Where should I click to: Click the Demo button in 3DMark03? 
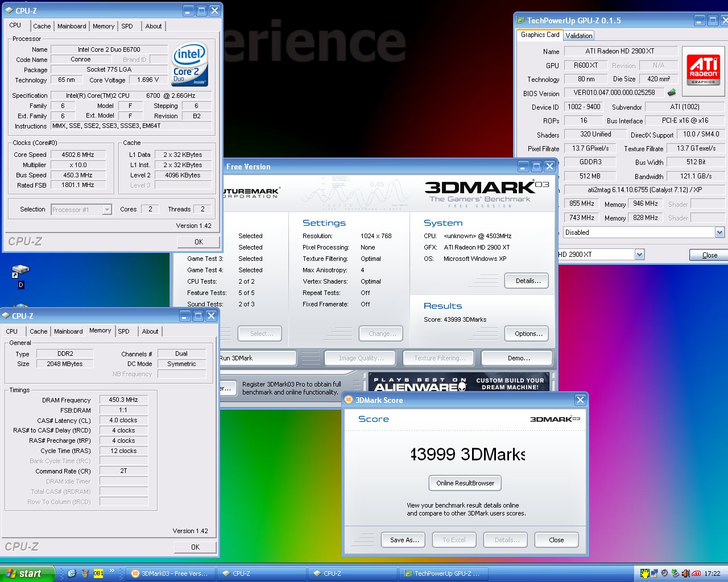tap(517, 358)
